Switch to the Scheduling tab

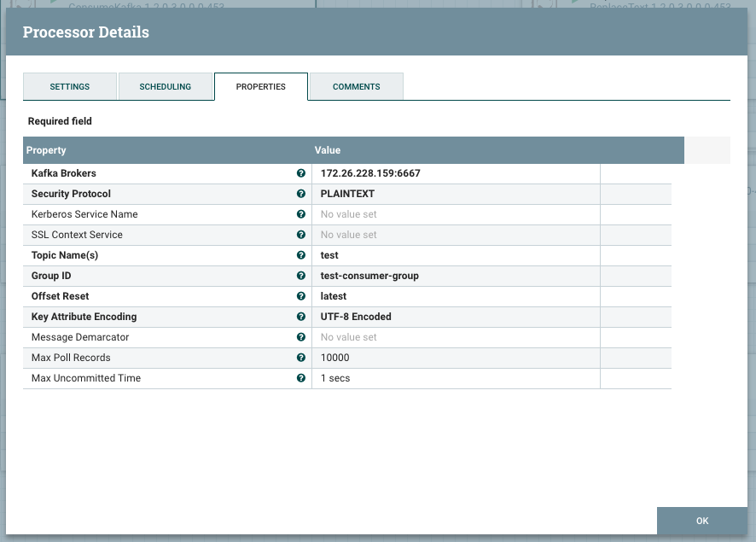point(166,87)
